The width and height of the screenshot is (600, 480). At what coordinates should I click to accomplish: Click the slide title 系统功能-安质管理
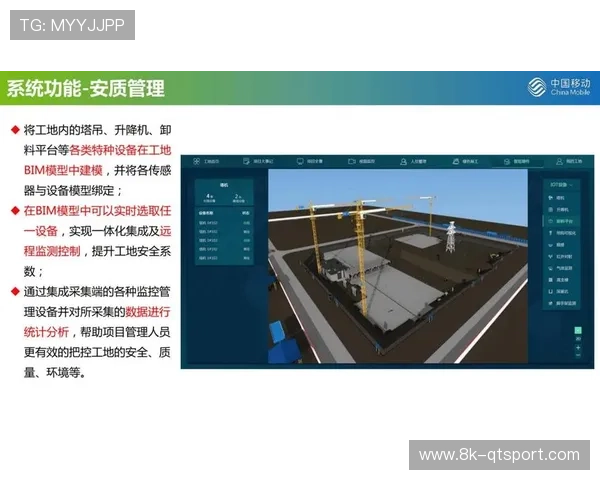[x=86, y=88]
